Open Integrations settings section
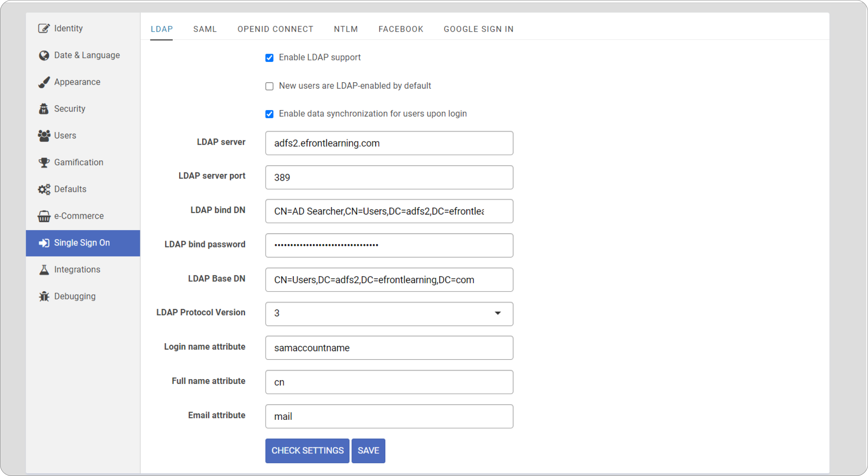Screen dimensions: 868x476 83,270
